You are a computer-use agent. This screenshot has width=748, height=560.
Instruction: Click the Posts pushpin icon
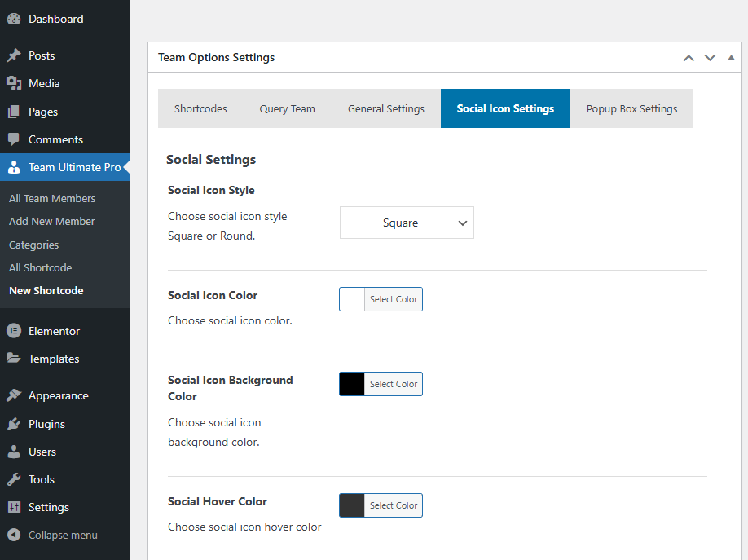14,55
